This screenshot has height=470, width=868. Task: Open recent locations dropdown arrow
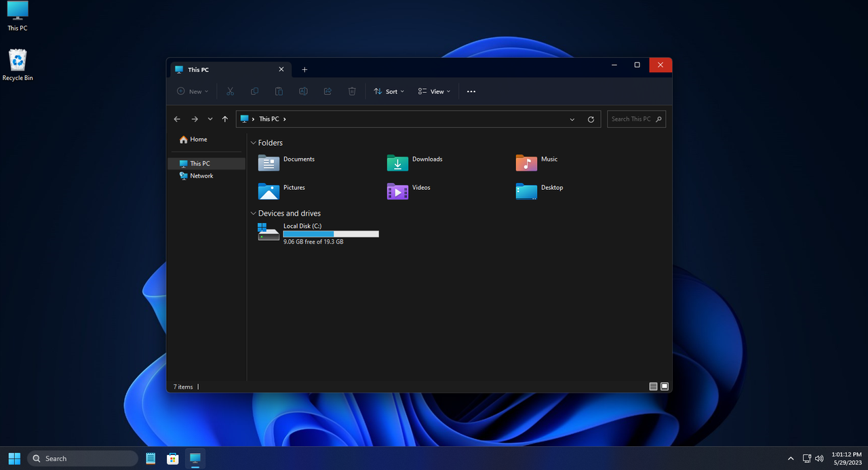(210, 119)
